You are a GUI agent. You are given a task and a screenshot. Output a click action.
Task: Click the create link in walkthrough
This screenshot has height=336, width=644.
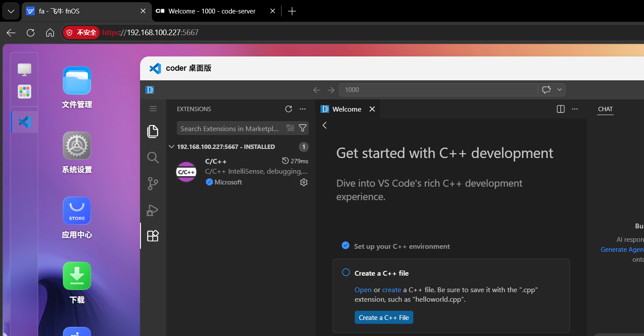point(392,290)
